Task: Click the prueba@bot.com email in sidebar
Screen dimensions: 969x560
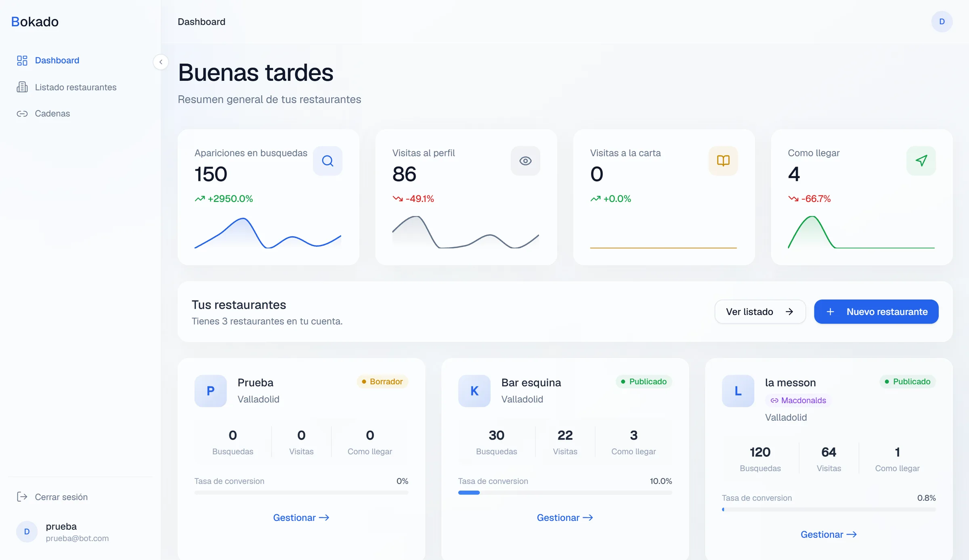Action: click(x=77, y=539)
